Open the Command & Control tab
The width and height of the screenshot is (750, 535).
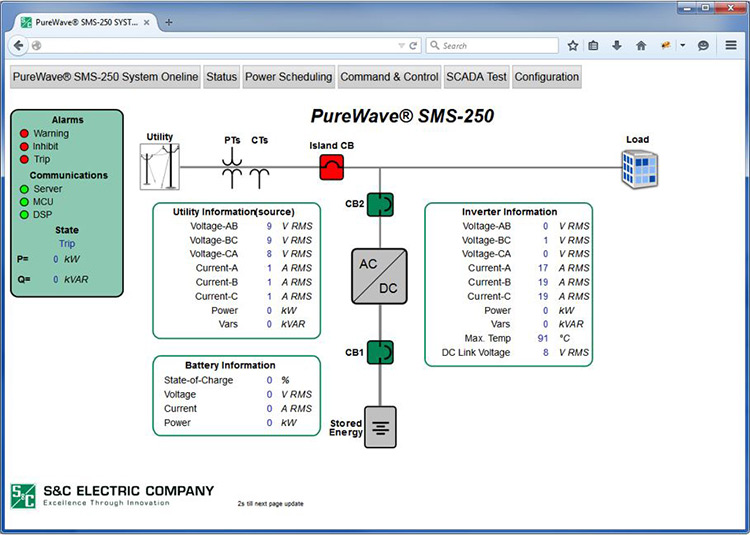[389, 77]
